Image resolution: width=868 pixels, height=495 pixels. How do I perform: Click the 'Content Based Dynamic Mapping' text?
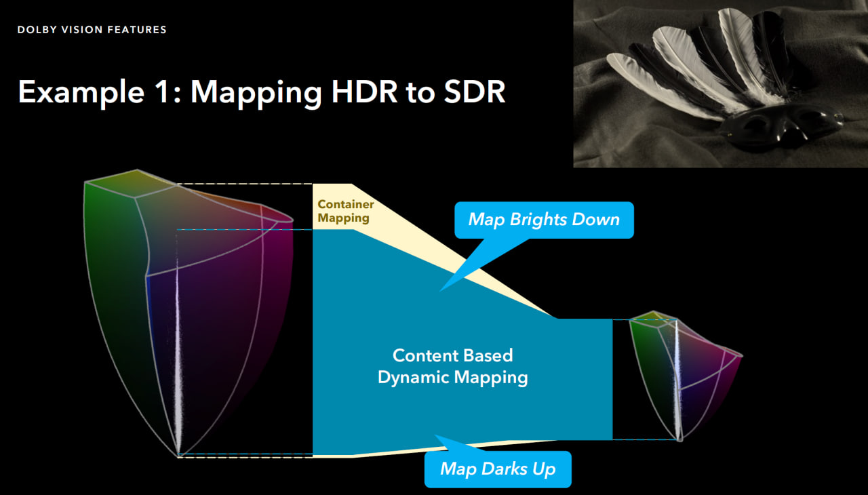452,366
